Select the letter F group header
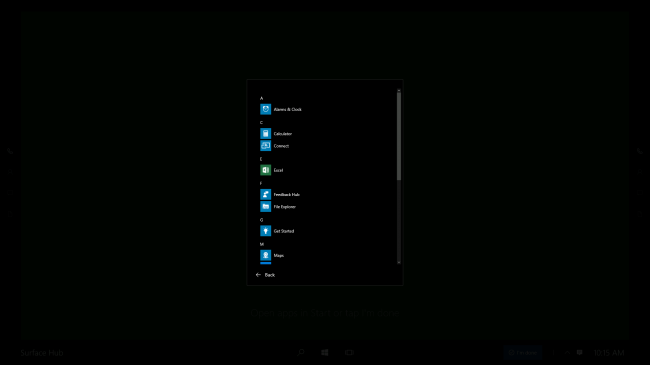 pos(261,183)
